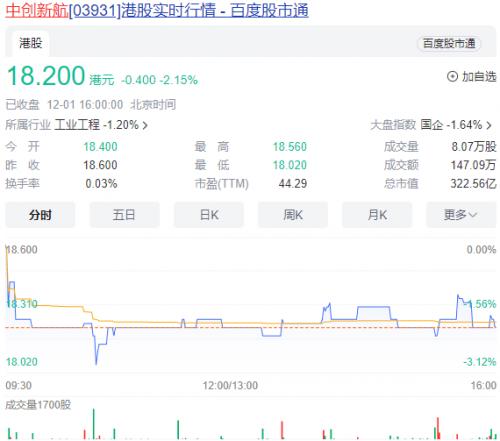Switch to the 日K chart tab
The image size is (500, 441).
click(x=209, y=215)
